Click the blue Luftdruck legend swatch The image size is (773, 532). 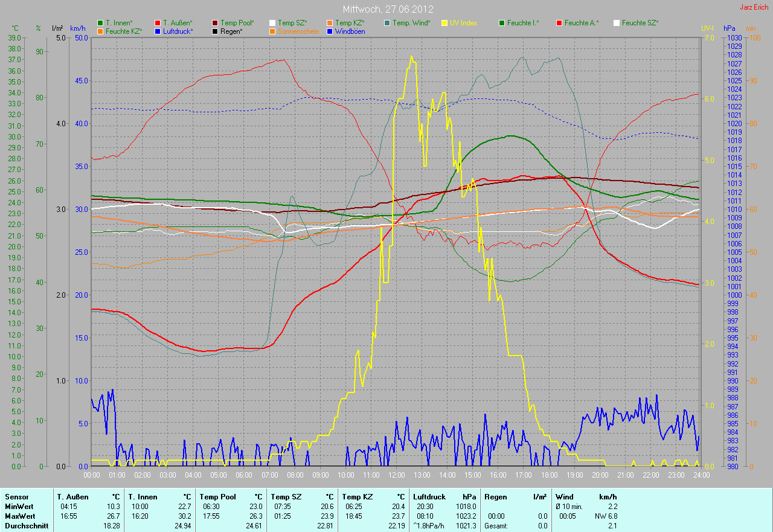click(x=158, y=31)
